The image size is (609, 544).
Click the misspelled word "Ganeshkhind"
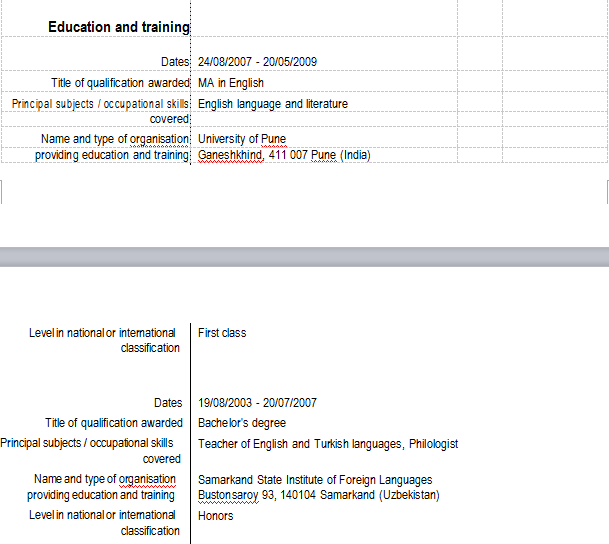229,155
